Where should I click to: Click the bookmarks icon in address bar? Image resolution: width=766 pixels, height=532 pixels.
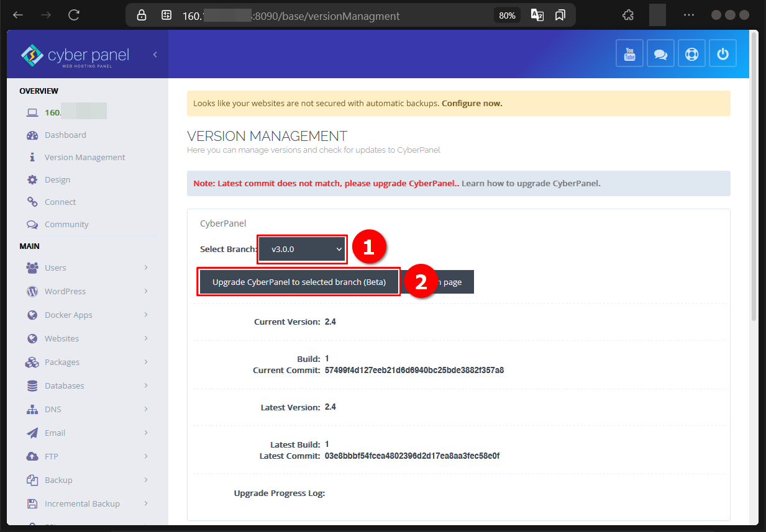[x=560, y=16]
